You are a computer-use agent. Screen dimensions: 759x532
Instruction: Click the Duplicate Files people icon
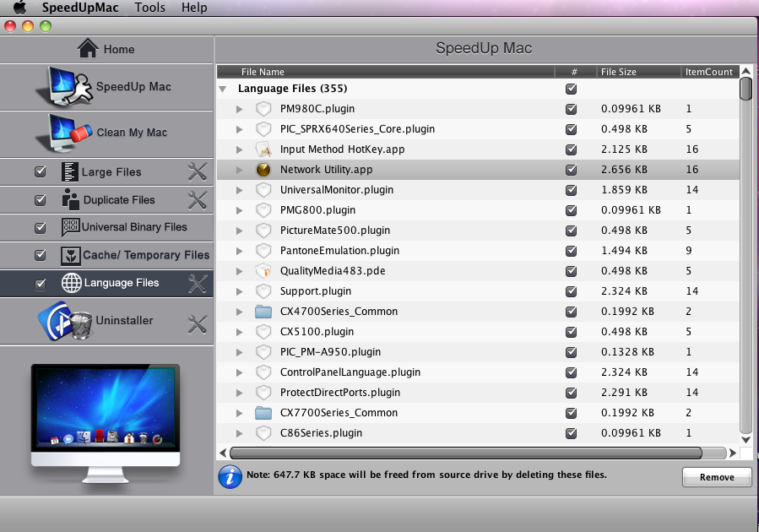point(71,199)
